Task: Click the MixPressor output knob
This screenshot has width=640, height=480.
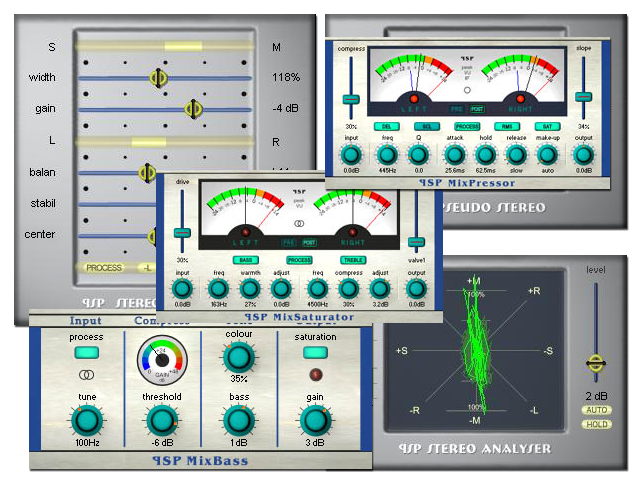Action: 584,155
